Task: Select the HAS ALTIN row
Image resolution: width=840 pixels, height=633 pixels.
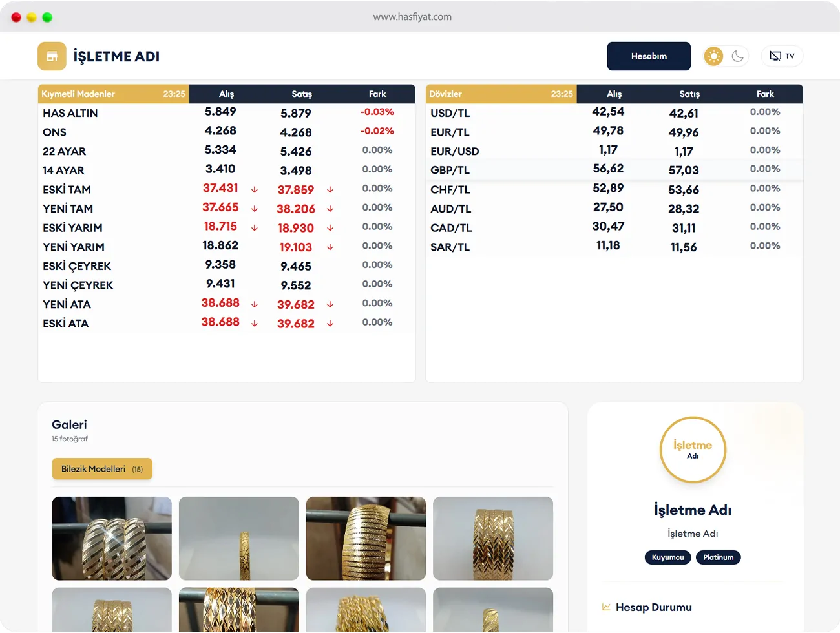Action: 226,113
